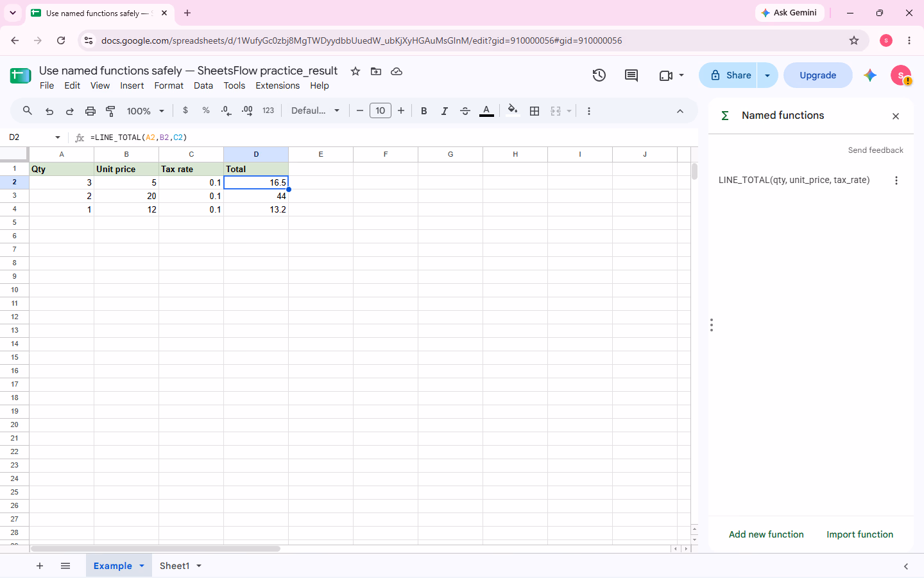Image resolution: width=924 pixels, height=578 pixels.
Task: Open the Example sheet tab menu arrow
Action: (x=142, y=566)
